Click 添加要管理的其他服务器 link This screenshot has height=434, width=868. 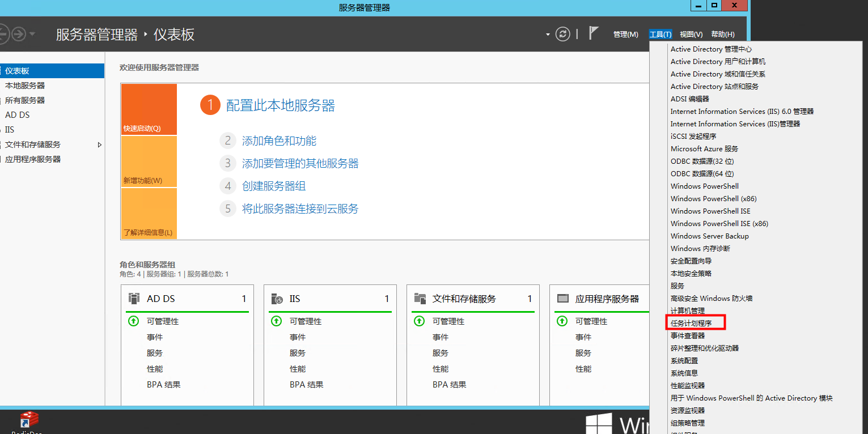[300, 164]
